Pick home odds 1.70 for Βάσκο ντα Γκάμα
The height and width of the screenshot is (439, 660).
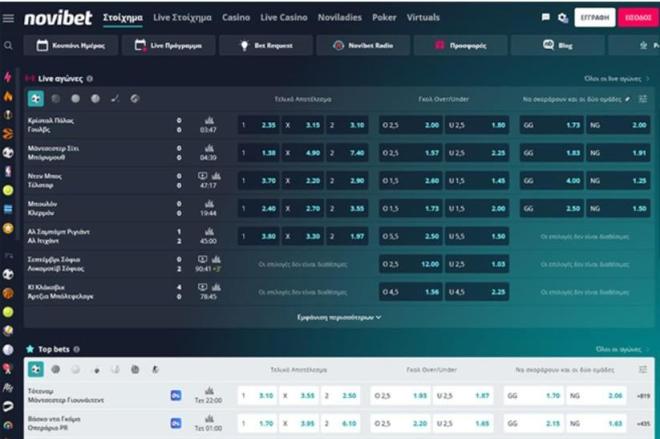257,423
